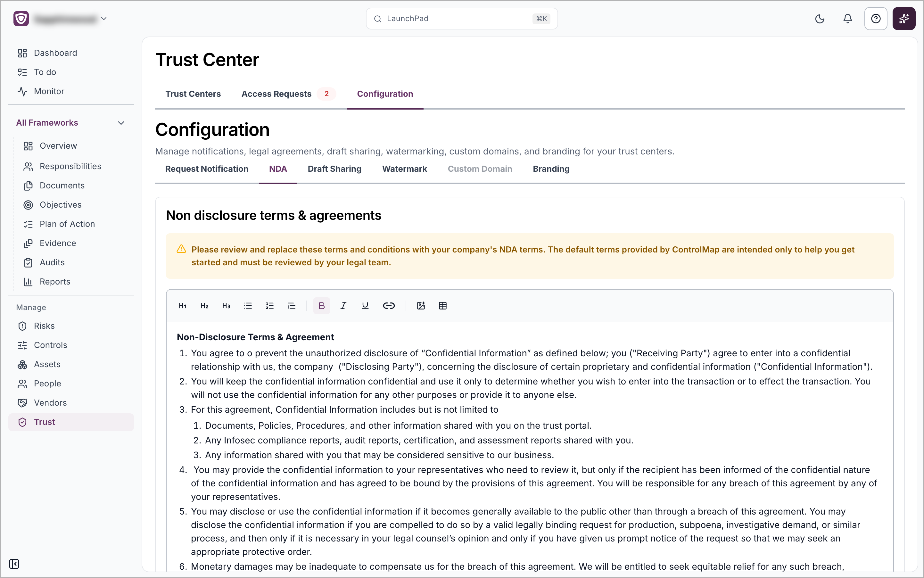Open the Branding sub-tab

pyautogui.click(x=551, y=169)
